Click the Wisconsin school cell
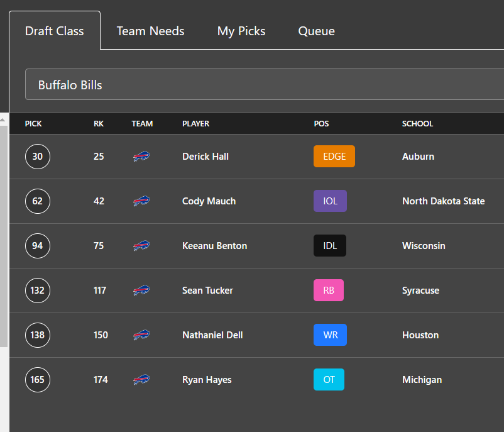The width and height of the screenshot is (504, 432). [x=424, y=246]
